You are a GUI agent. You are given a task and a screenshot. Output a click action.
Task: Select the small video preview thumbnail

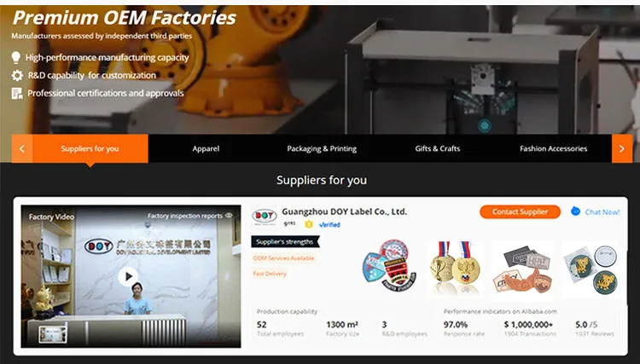(53, 334)
